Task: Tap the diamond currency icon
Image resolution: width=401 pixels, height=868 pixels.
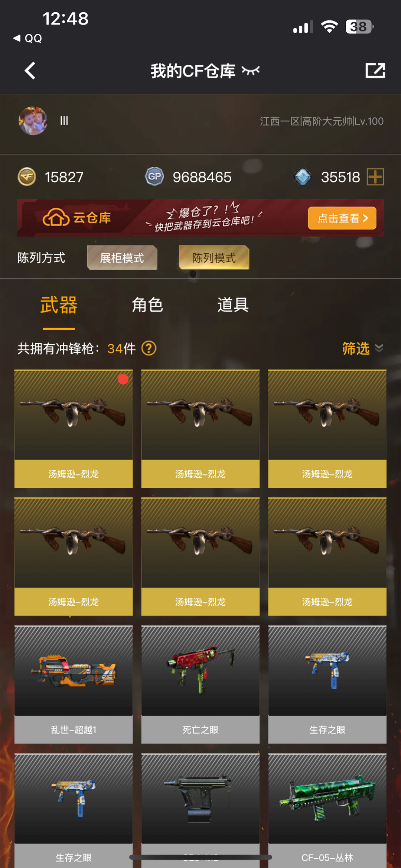Action: coord(303,177)
